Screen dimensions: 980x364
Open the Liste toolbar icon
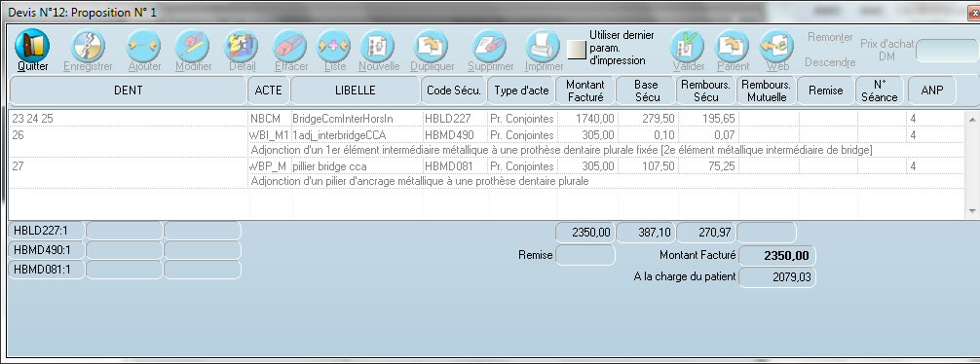click(x=334, y=46)
